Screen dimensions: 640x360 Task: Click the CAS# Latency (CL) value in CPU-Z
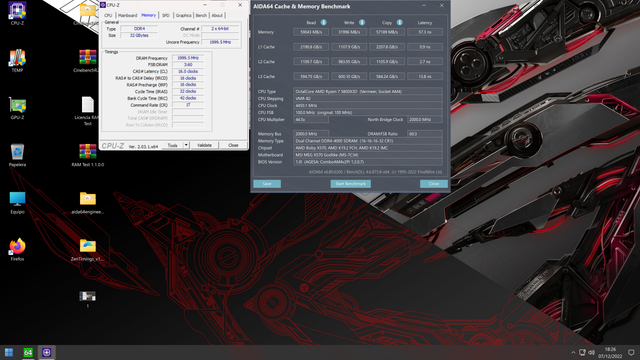pos(188,71)
